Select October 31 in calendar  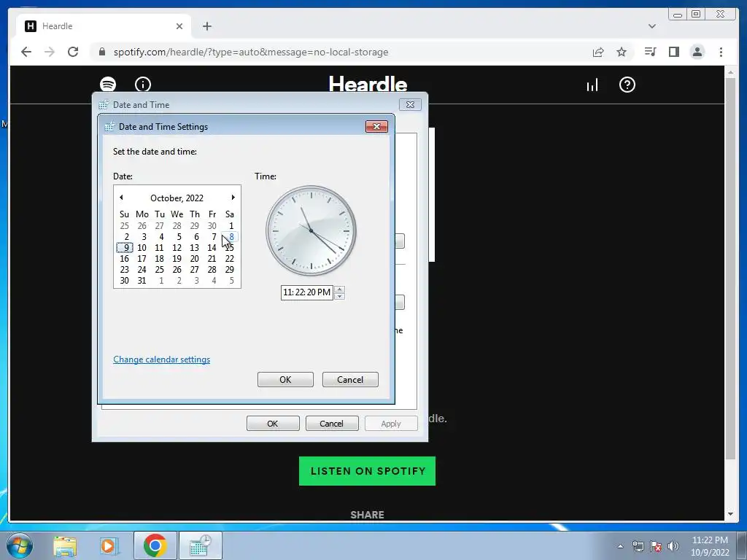[142, 281]
